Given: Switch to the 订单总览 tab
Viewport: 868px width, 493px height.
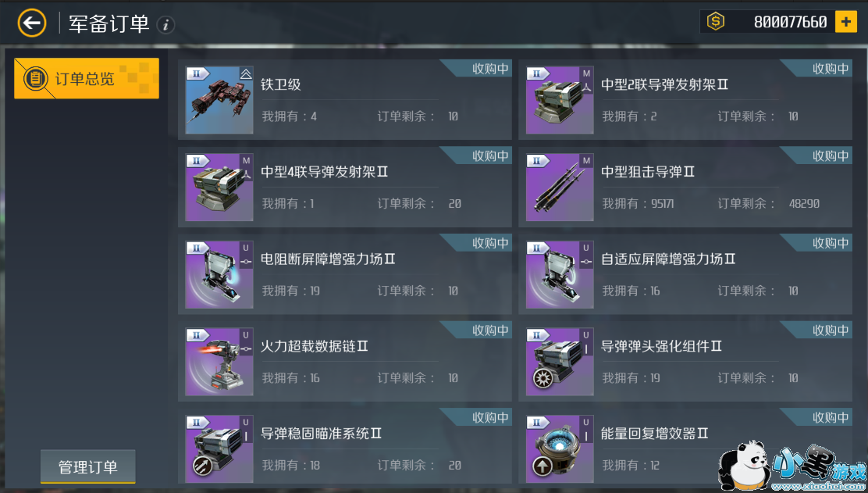Looking at the screenshot, I should click(x=87, y=78).
